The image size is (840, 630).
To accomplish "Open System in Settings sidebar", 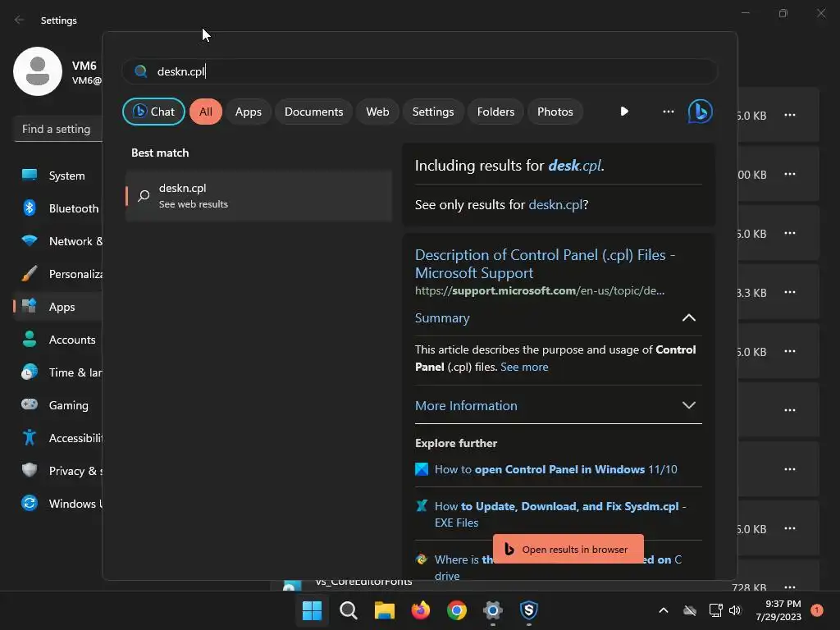I will pyautogui.click(x=58, y=176).
